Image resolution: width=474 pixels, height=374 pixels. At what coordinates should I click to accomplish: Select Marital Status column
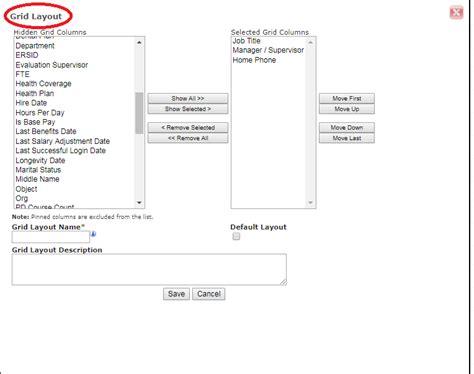click(x=38, y=170)
